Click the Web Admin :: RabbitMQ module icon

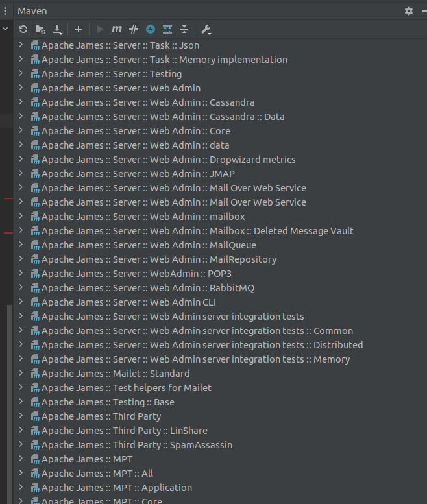click(x=35, y=288)
